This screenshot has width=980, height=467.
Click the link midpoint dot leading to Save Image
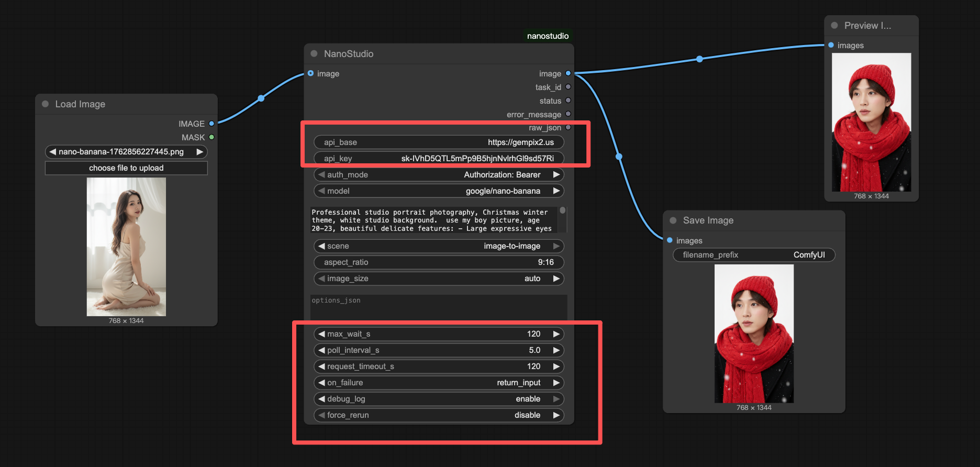click(619, 157)
